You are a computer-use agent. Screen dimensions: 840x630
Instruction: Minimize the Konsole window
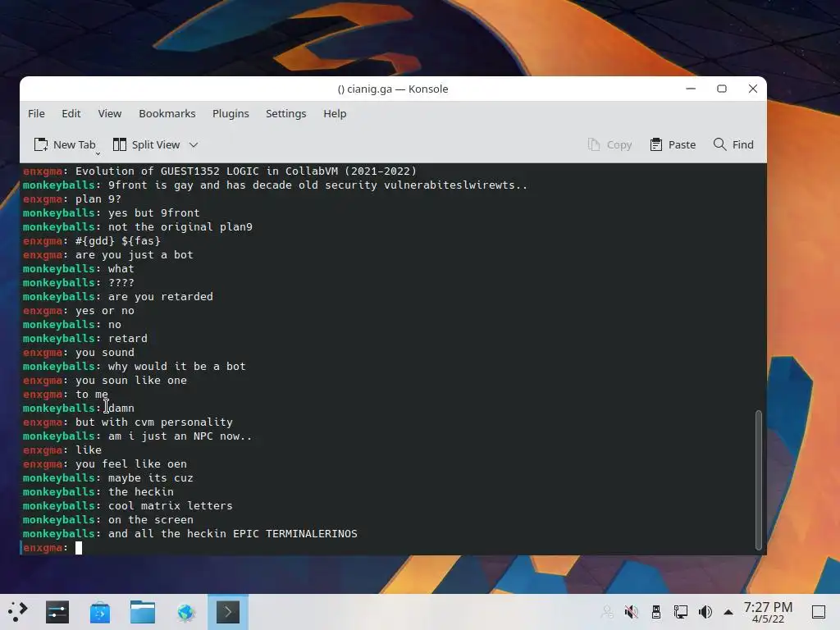pyautogui.click(x=691, y=89)
